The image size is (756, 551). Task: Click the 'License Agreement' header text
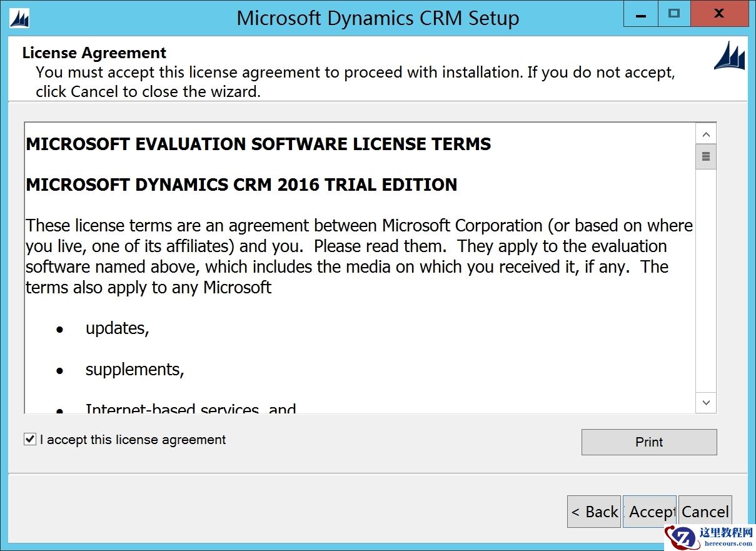pyautogui.click(x=94, y=53)
